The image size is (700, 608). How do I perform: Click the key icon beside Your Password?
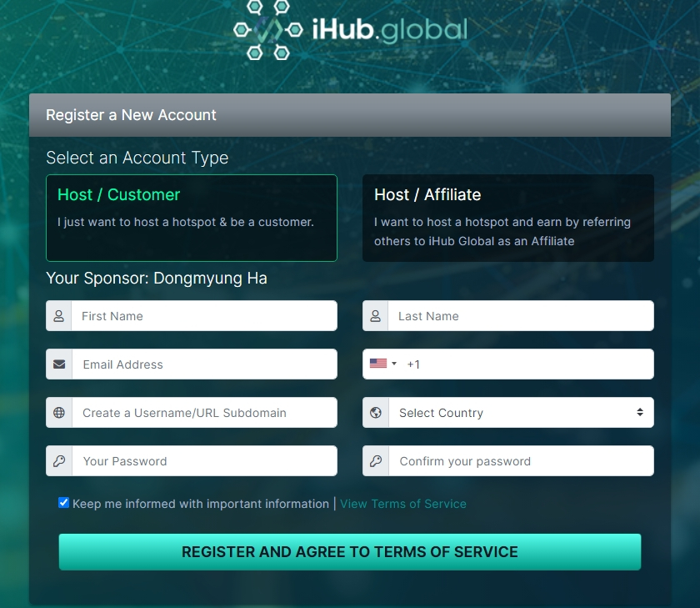[x=59, y=460]
